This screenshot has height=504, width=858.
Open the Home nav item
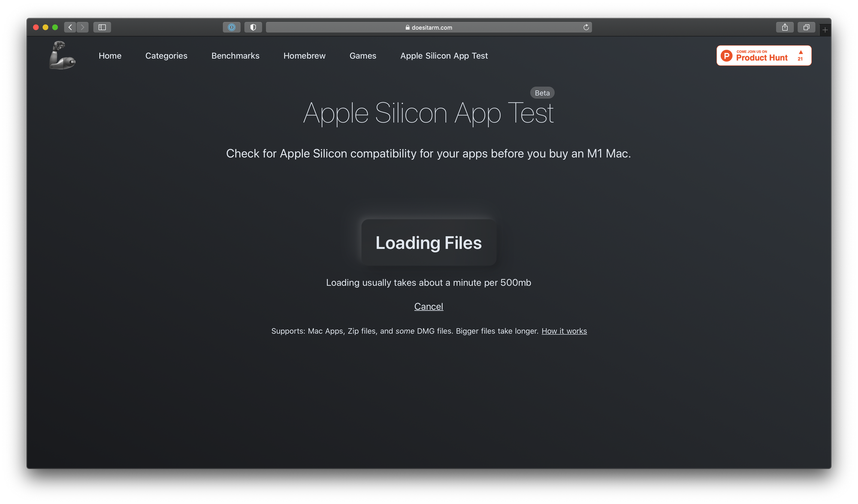110,56
